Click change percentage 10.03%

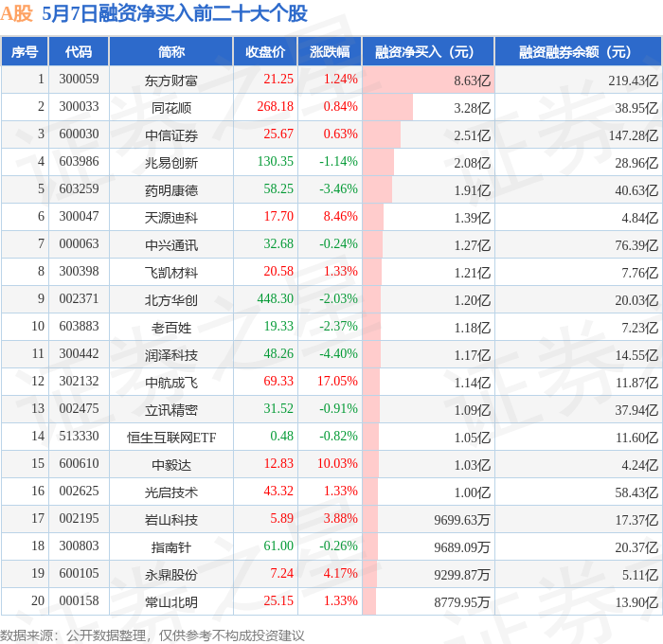coord(337,463)
